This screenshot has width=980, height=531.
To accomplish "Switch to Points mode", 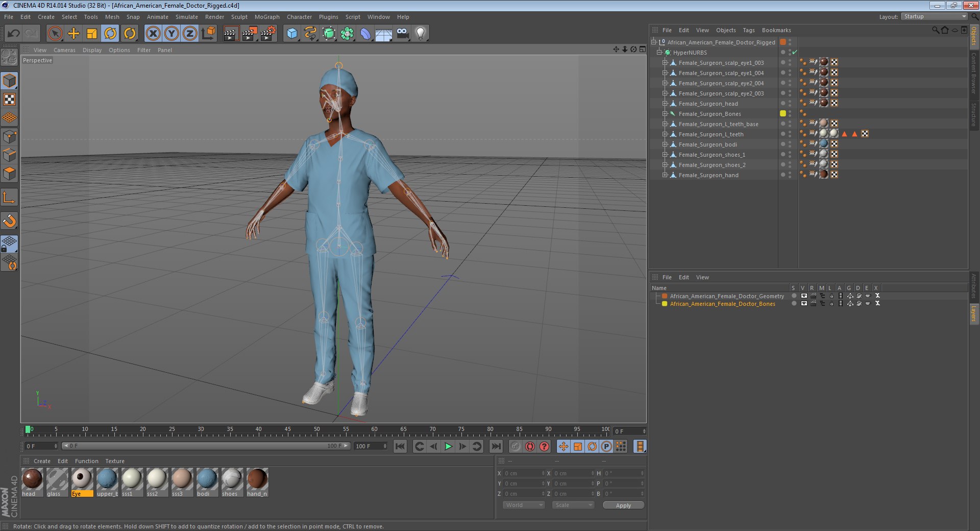I will pyautogui.click(x=9, y=137).
